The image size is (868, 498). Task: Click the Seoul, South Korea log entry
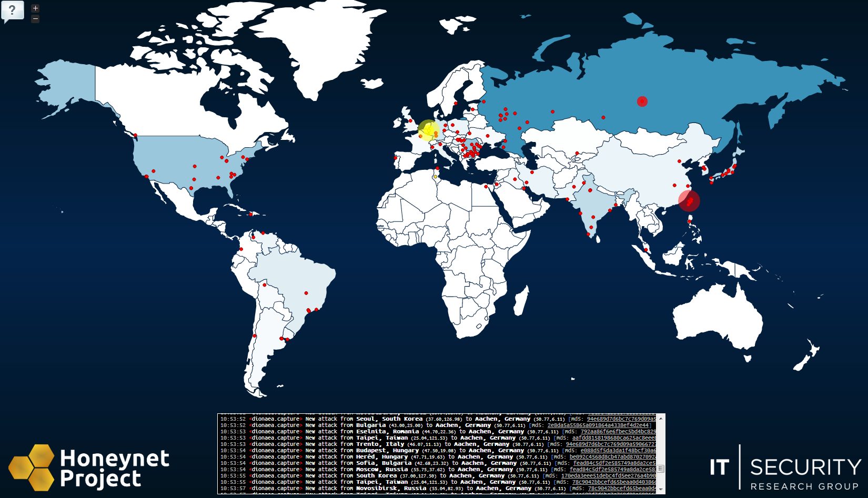438,419
